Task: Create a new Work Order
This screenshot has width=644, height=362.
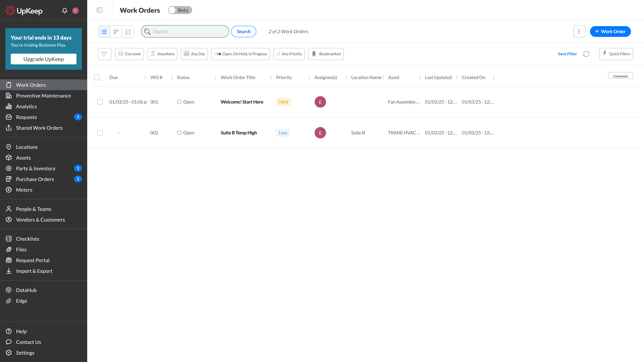Action: coord(610,32)
